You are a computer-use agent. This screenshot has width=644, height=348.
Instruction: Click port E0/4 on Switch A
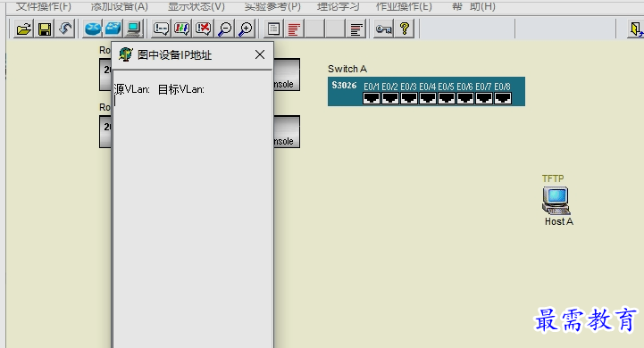[x=428, y=98]
